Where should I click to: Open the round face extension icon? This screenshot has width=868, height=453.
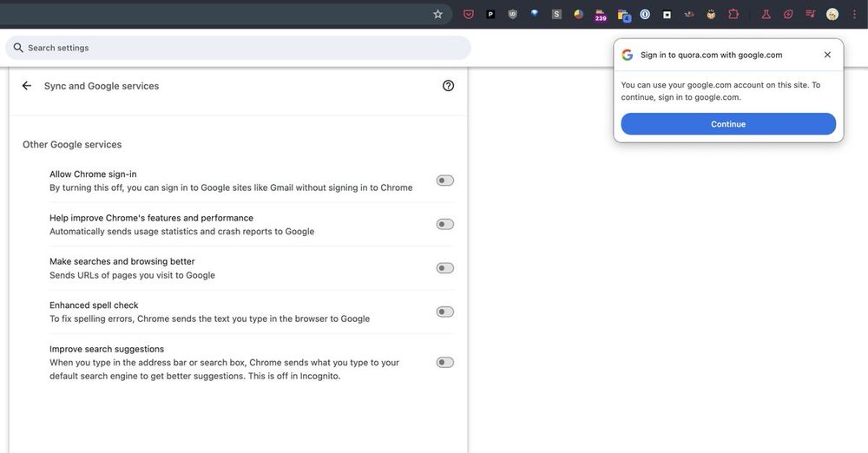tap(711, 15)
